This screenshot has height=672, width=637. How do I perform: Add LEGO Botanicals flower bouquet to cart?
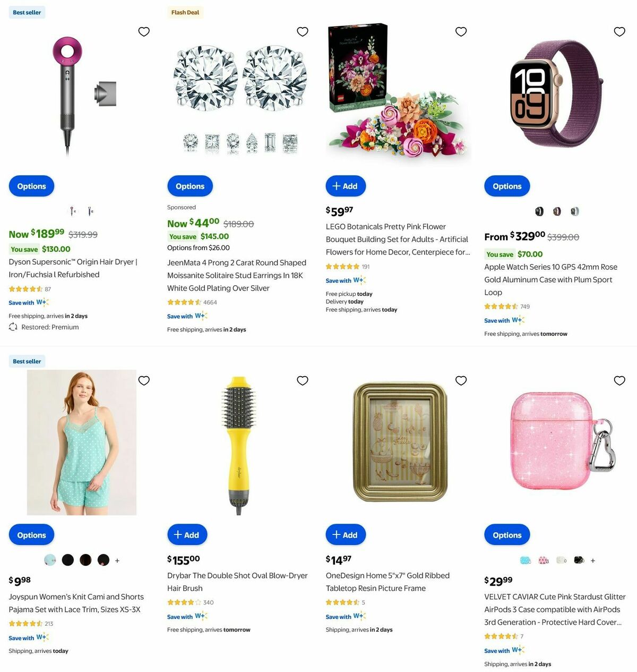click(346, 186)
